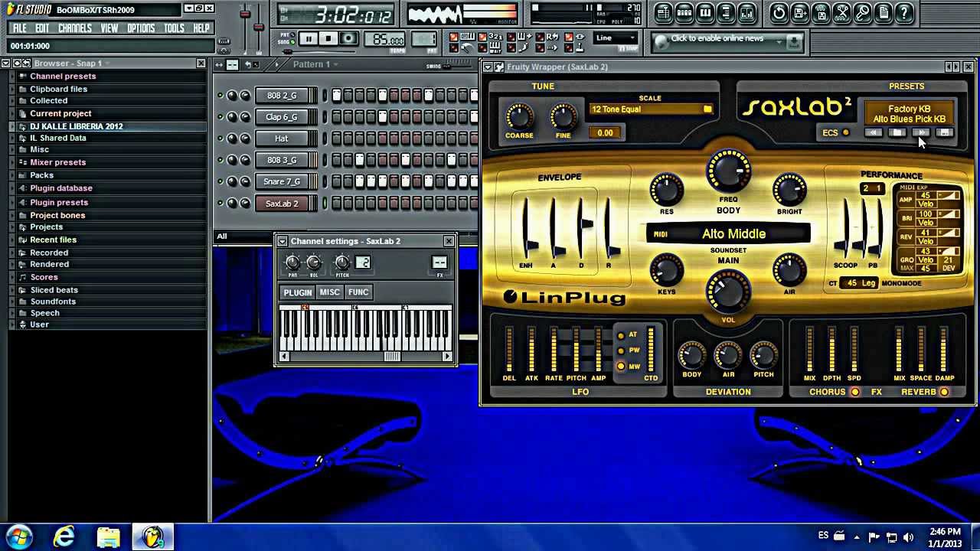Click the render audio file icon
The image size is (980, 551).
(821, 13)
